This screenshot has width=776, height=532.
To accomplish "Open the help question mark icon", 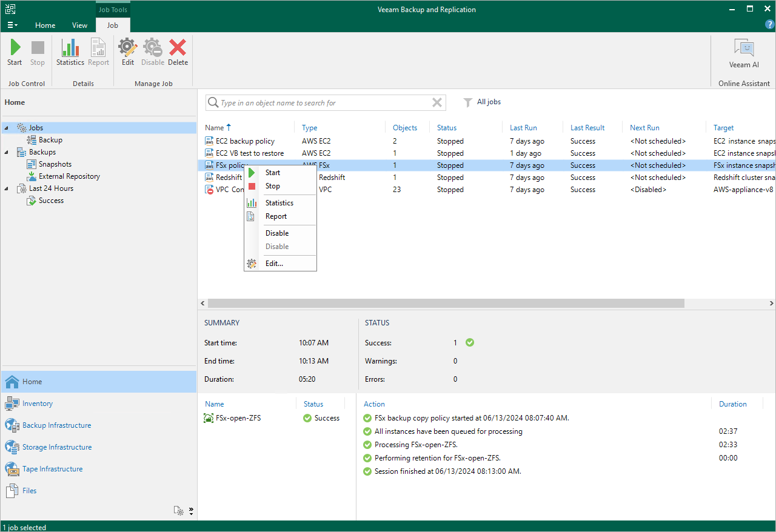I will pyautogui.click(x=770, y=24).
